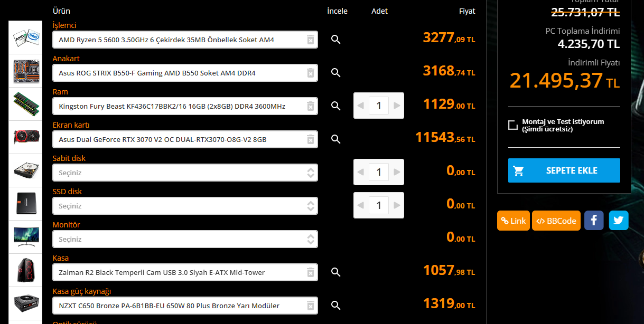
Task: Click the Anakart motherboard thumbnail
Action: pyautogui.click(x=26, y=71)
